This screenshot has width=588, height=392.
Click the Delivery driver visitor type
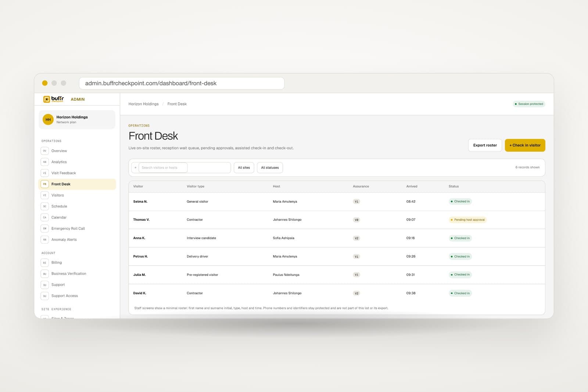(x=197, y=256)
